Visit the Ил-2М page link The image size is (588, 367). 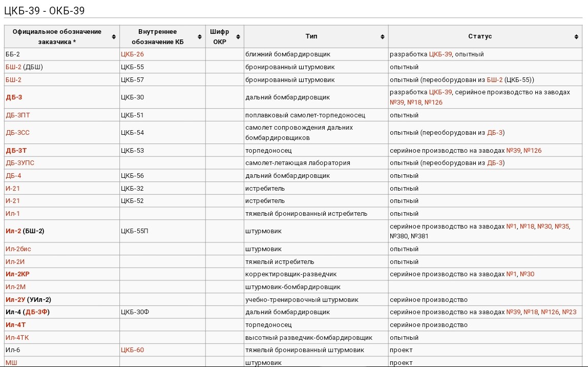click(x=15, y=287)
